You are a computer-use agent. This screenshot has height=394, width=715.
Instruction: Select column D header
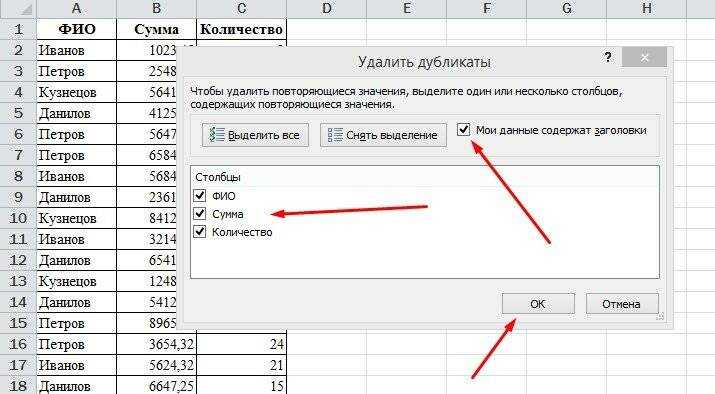coord(326,9)
